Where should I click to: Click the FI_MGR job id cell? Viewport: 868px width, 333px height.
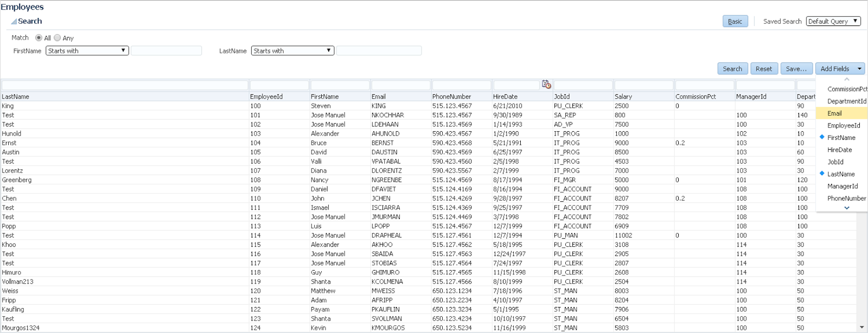click(x=583, y=180)
